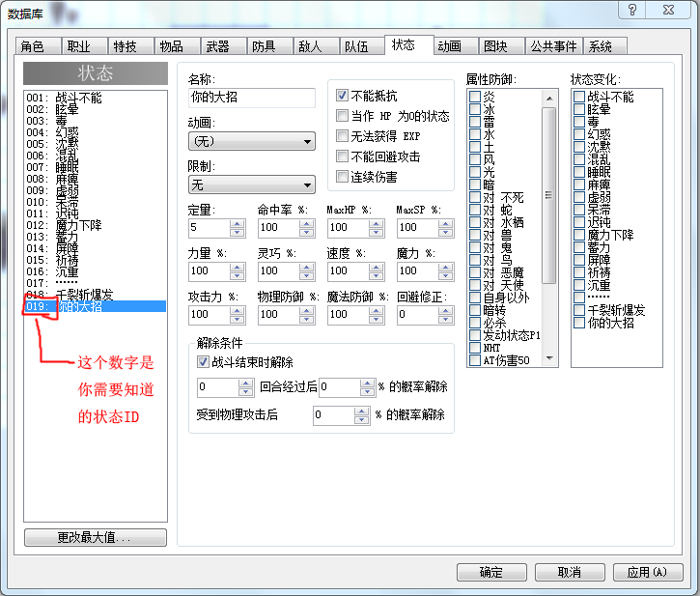This screenshot has width=700, height=596.
Task: Click 属性防御 scrollbar down arrow
Action: [x=549, y=358]
